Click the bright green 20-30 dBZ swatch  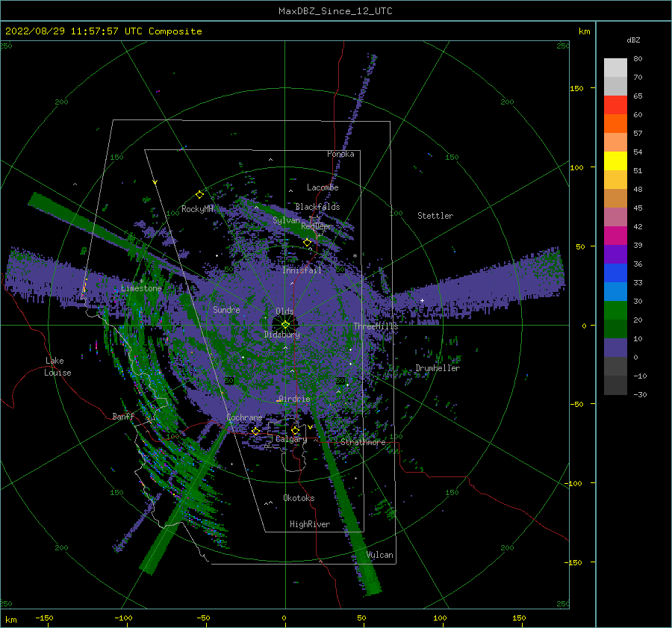615,311
